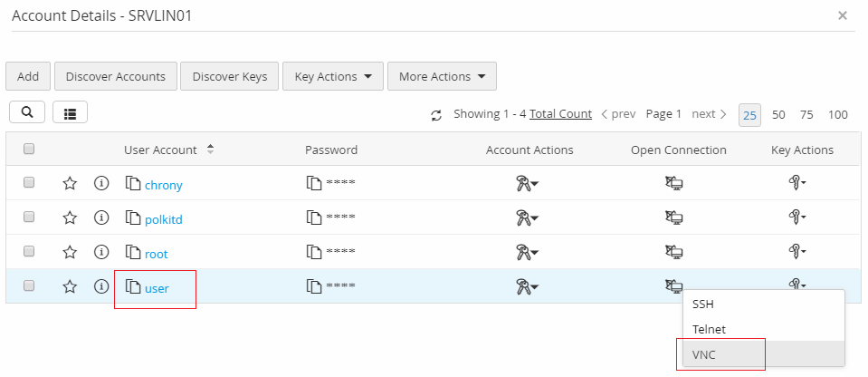Choose VNC from the connection menu
Image resolution: width=868 pixels, height=377 pixels.
click(x=704, y=354)
